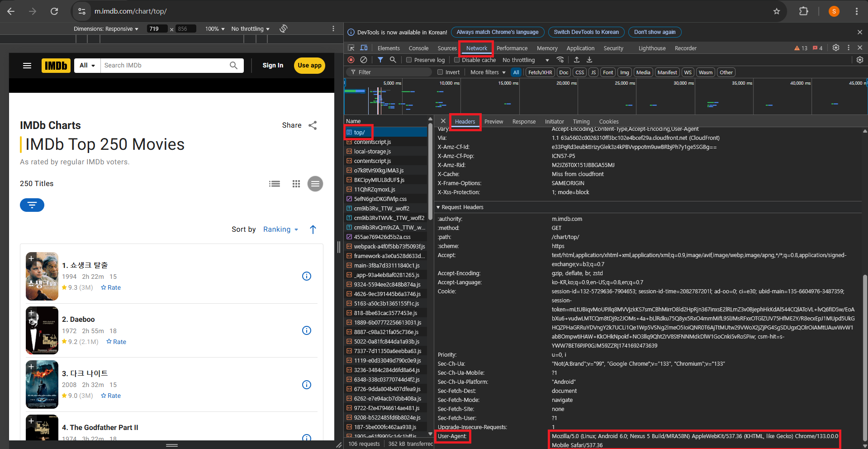
Task: Filter requests by Doc type
Action: pos(564,72)
